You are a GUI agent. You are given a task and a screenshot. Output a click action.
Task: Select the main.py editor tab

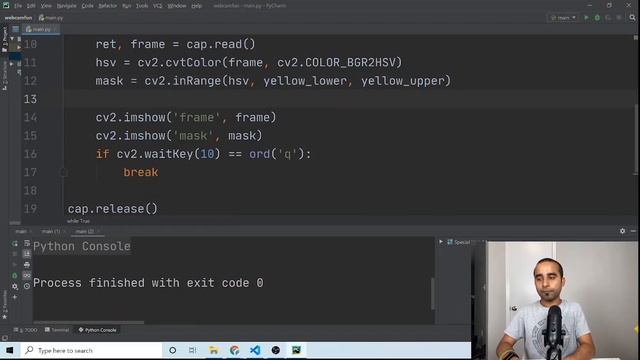tap(41, 29)
